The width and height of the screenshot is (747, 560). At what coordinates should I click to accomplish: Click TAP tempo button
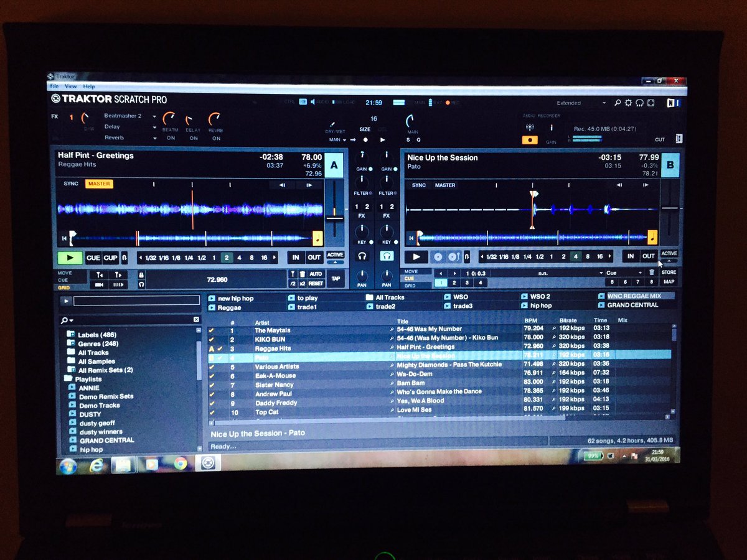tap(336, 279)
